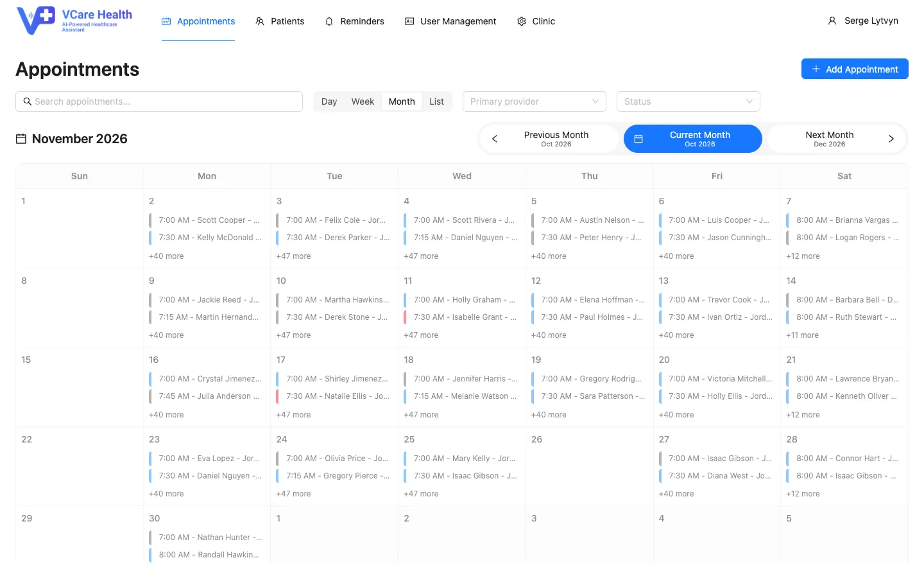Open the Primary provider dropdown
Screen dimensions: 924x578
535,101
